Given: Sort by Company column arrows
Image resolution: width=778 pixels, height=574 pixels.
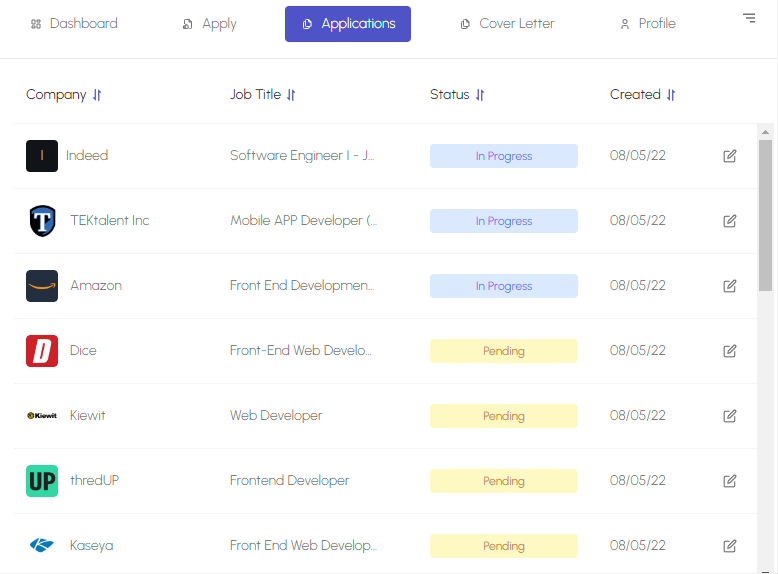Looking at the screenshot, I should [x=97, y=95].
